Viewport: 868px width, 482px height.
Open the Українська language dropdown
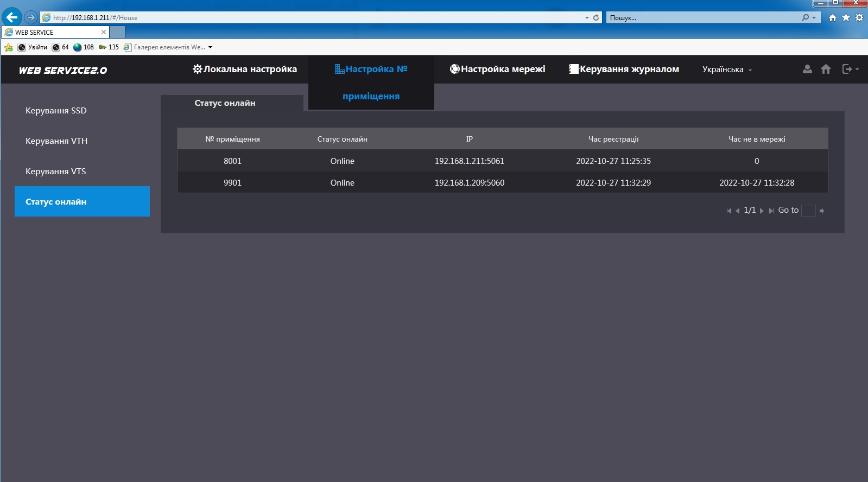(727, 69)
